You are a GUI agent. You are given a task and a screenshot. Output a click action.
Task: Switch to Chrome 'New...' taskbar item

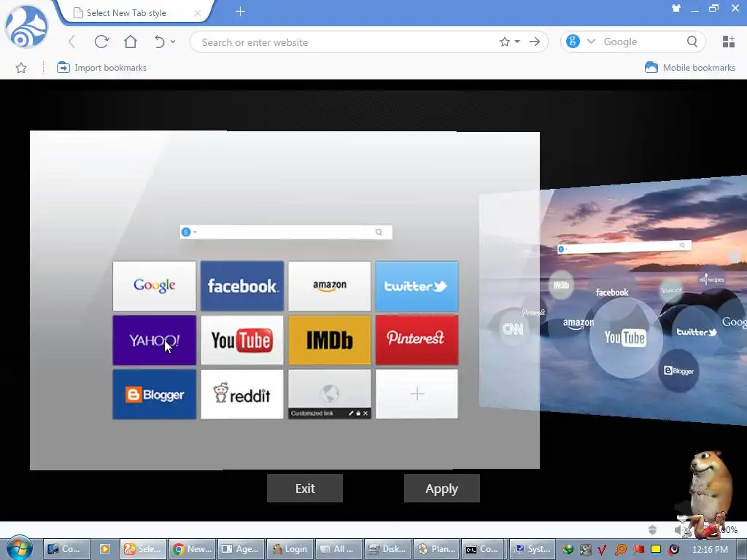(193, 549)
